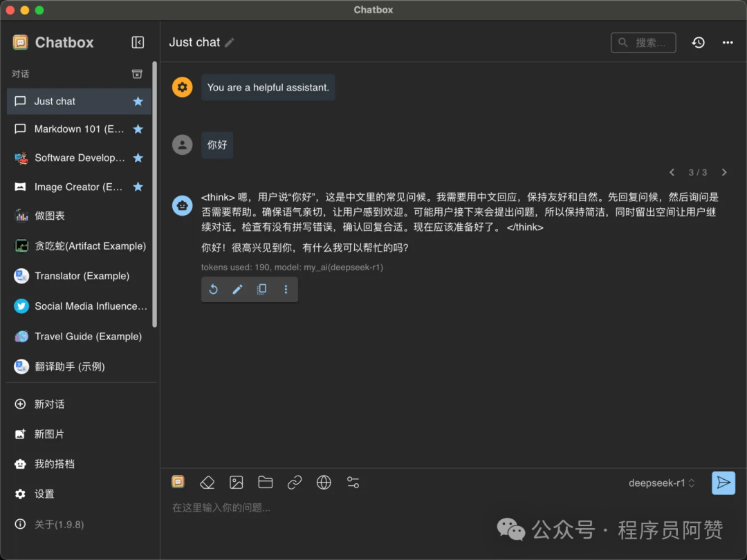Toggle the star on Markdown 101 chat
This screenshot has height=560, width=747.
tap(138, 129)
